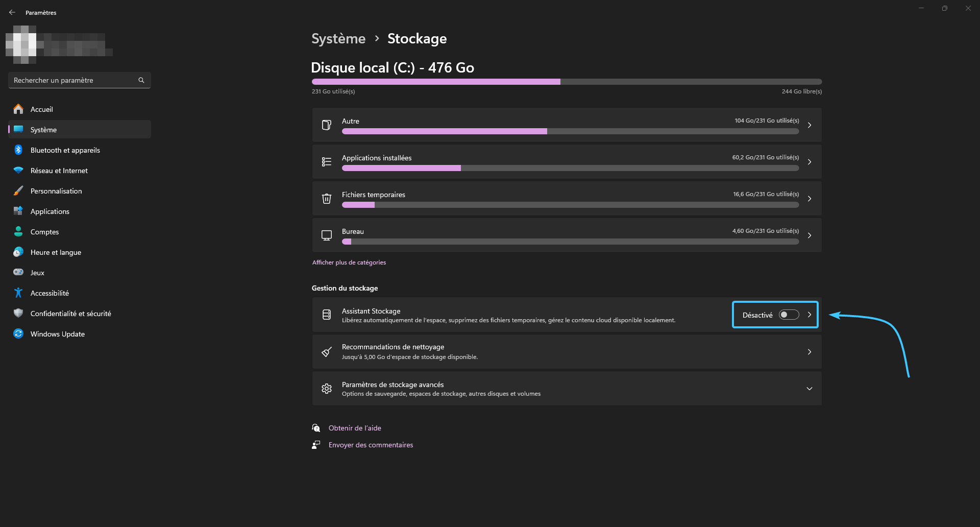Open Bureau details via its chevron

pyautogui.click(x=810, y=235)
